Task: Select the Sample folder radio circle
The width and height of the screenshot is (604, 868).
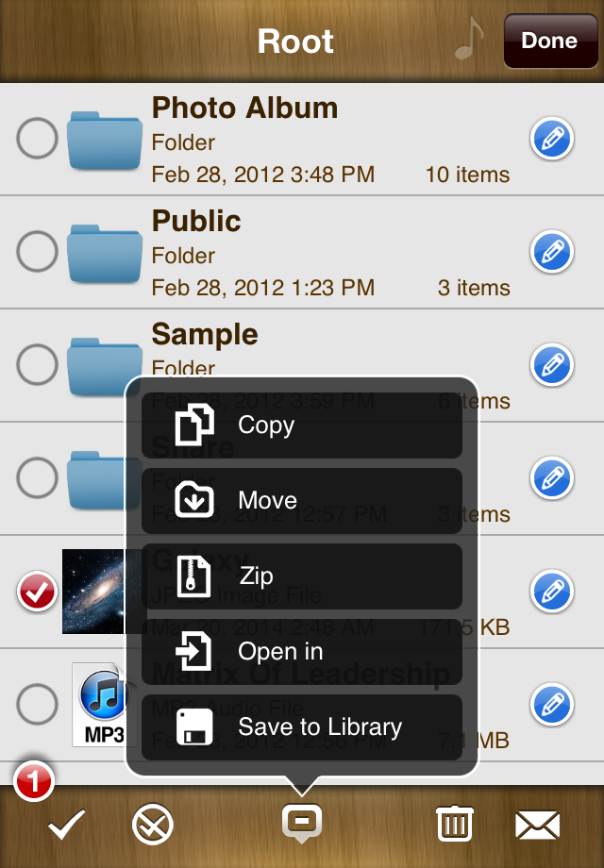Action: (37, 365)
